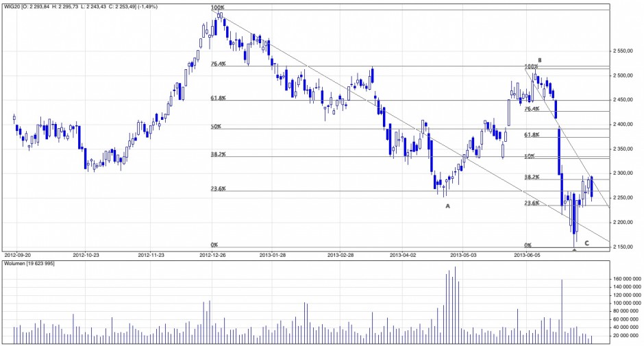Image resolution: width=644 pixels, height=346 pixels.
Task: Click the 2012-11-23 date axis label
Action: (x=153, y=253)
